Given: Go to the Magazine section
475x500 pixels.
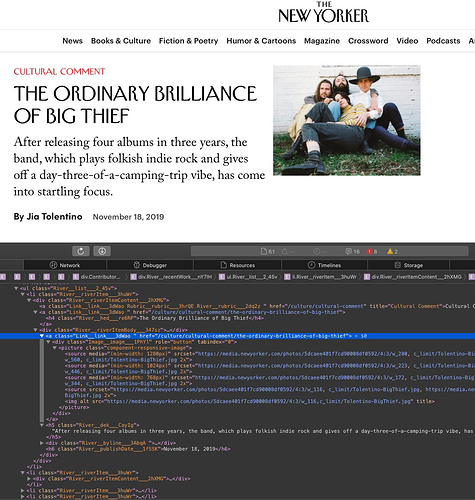Looking at the screenshot, I should [x=322, y=41].
